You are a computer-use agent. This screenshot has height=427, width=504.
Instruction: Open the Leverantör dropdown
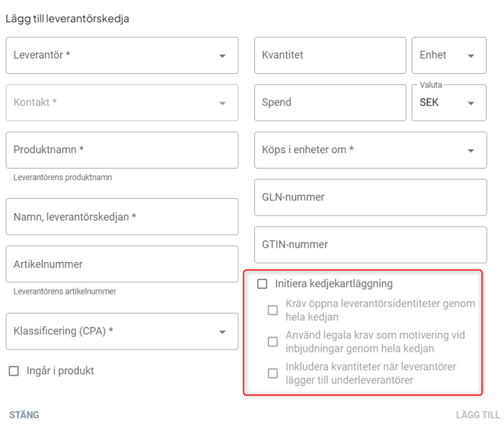click(122, 56)
